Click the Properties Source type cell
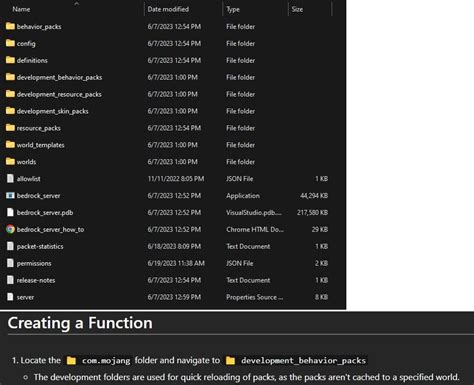This screenshot has width=474, height=385. pyautogui.click(x=255, y=297)
